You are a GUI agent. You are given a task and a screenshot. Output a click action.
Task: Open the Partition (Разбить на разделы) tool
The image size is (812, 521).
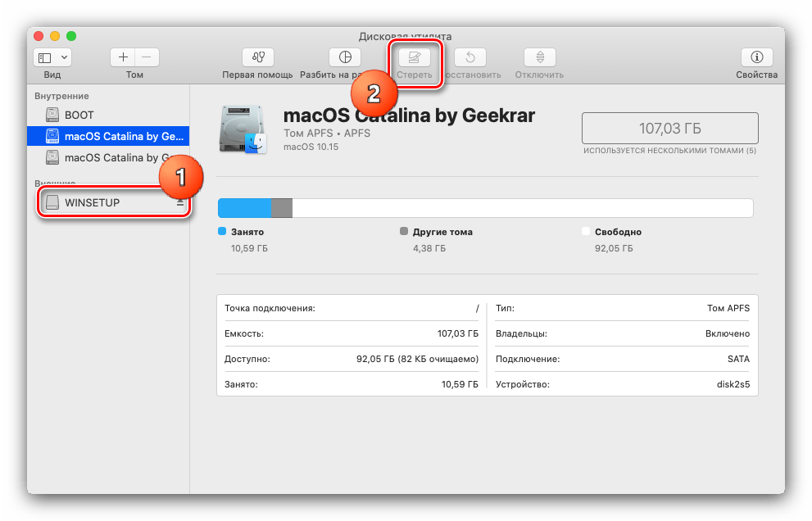pyautogui.click(x=345, y=57)
